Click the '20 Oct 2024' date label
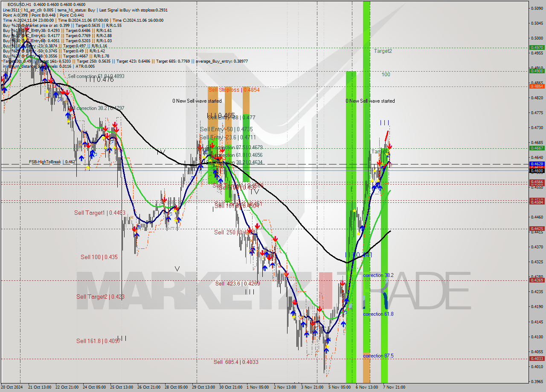Image resolution: width=546 pixels, height=392 pixels. pos(12,387)
